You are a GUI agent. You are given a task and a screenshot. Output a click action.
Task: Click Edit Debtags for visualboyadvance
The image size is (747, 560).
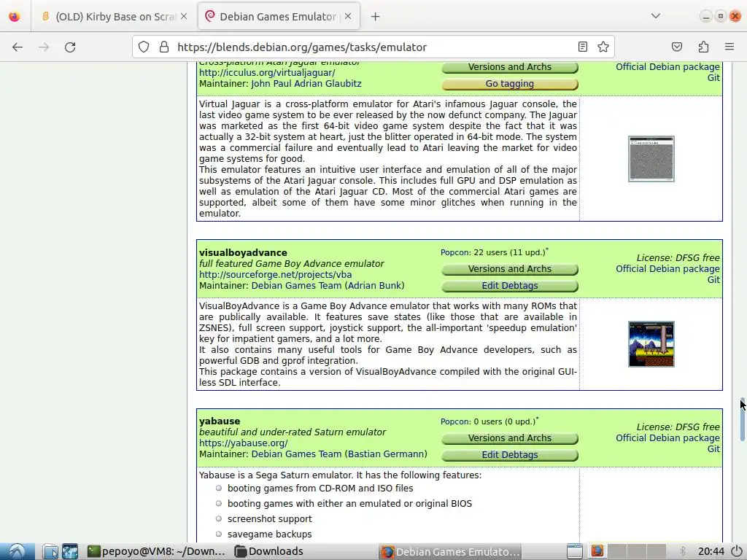(x=510, y=286)
